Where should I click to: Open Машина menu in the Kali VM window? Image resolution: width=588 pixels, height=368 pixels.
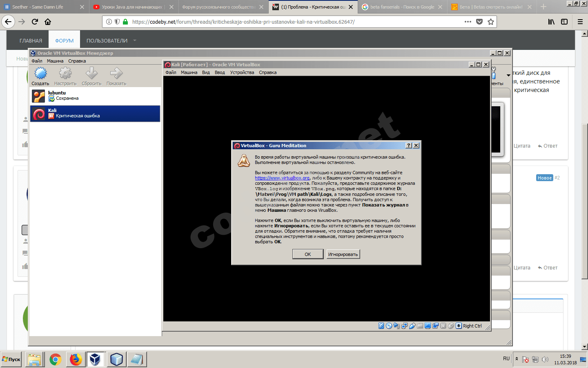189,72
